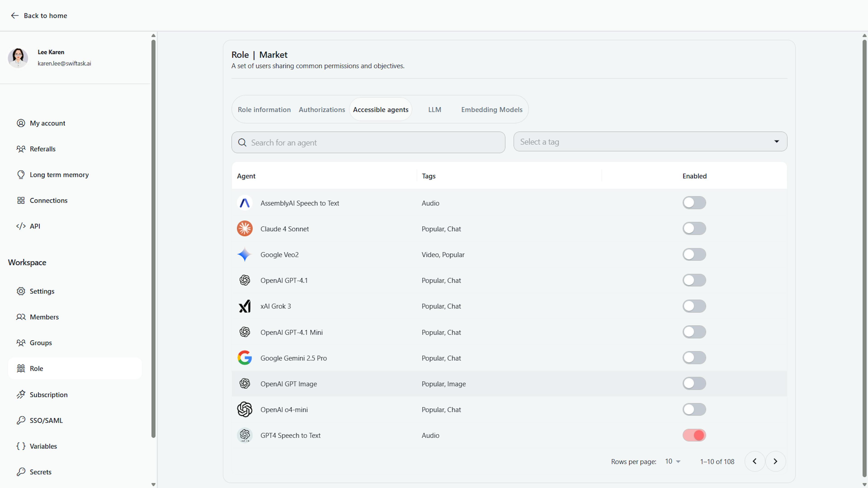
Task: Click the 1–10 of 108 pagination text
Action: pos(717,461)
